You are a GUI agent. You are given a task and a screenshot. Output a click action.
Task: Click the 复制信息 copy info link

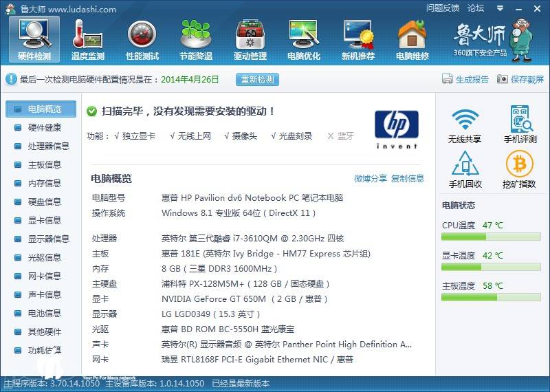tap(408, 178)
